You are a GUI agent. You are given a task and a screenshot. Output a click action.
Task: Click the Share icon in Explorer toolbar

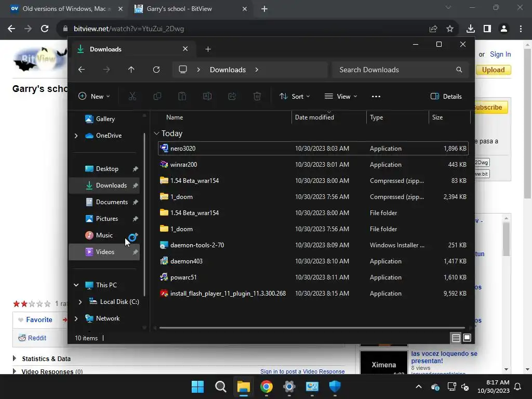[x=232, y=96]
